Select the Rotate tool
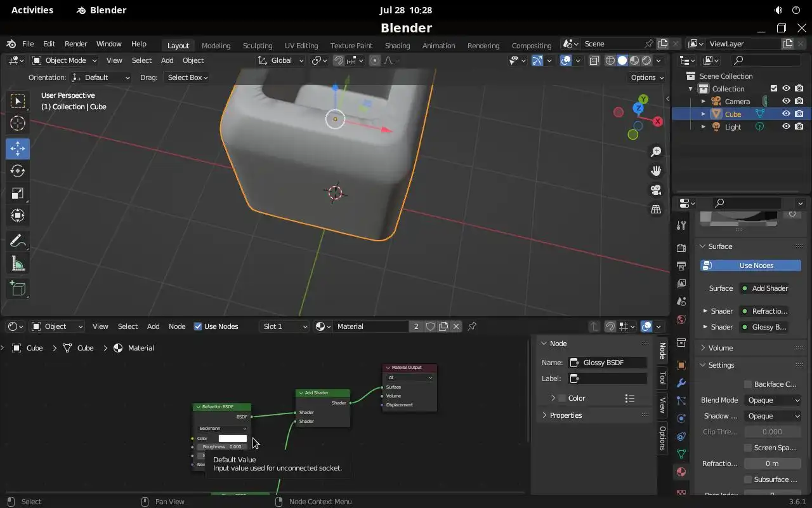Image resolution: width=812 pixels, height=508 pixels. (18, 171)
